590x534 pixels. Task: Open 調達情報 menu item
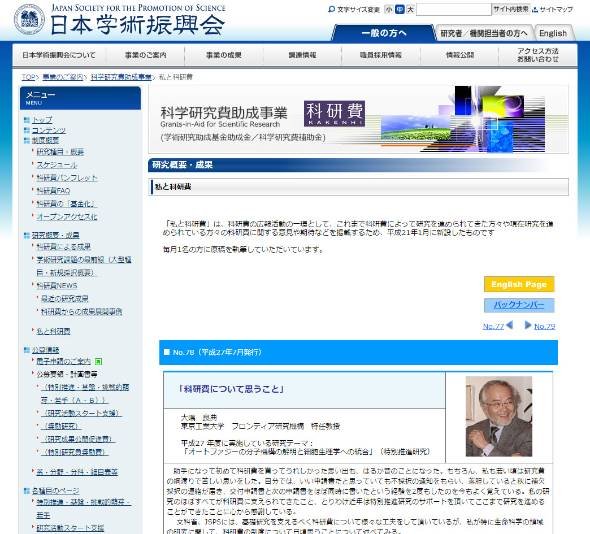tap(302, 55)
